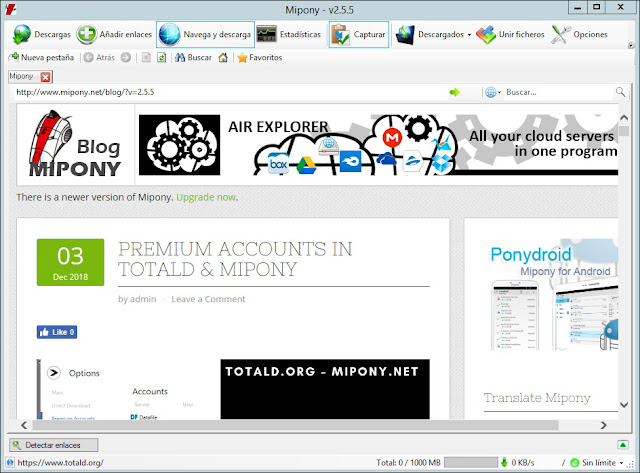Click the vertical scrollbar down arrow

click(x=624, y=405)
